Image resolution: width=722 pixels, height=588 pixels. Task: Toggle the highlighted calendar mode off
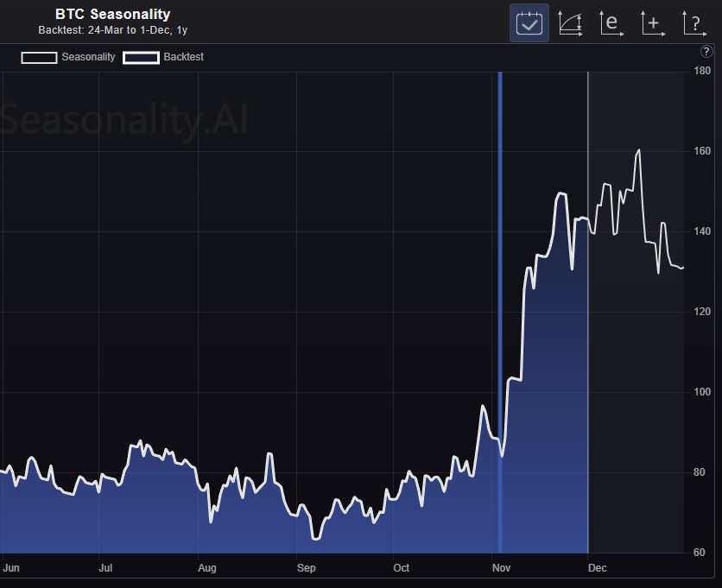tap(529, 23)
